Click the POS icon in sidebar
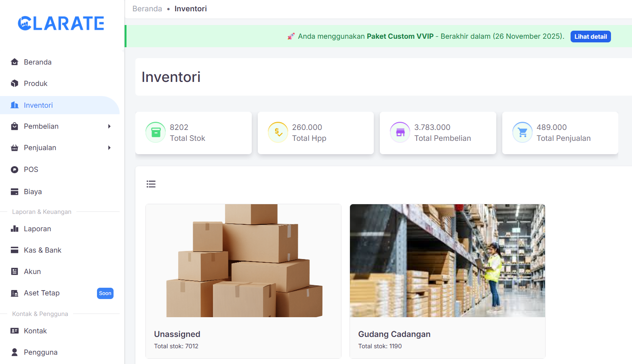This screenshot has height=364, width=632. pyautogui.click(x=15, y=169)
